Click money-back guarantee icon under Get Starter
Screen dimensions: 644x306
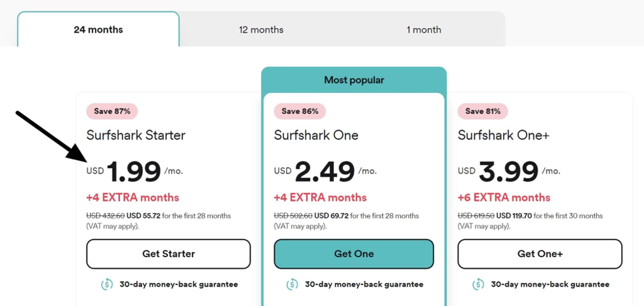click(107, 284)
